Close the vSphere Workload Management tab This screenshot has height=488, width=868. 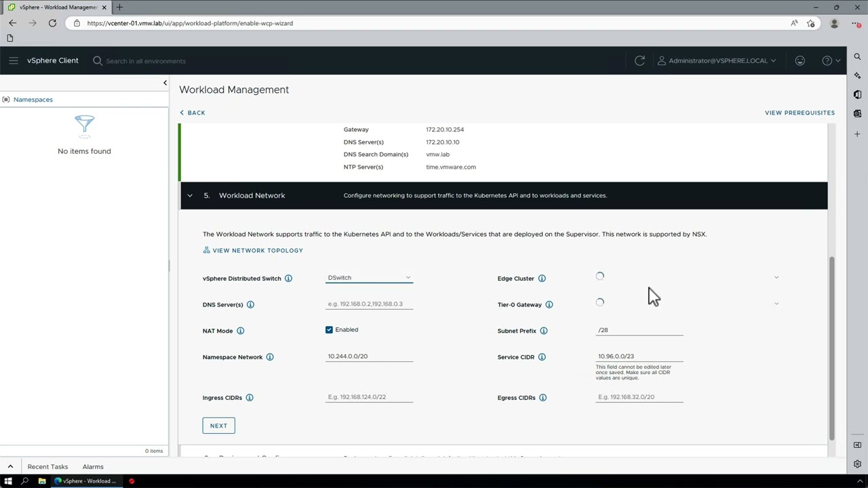click(x=104, y=7)
